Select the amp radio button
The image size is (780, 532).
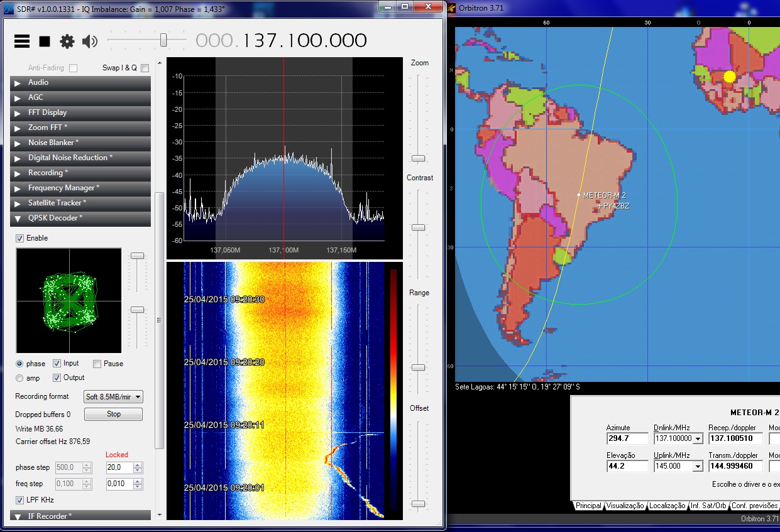19,378
